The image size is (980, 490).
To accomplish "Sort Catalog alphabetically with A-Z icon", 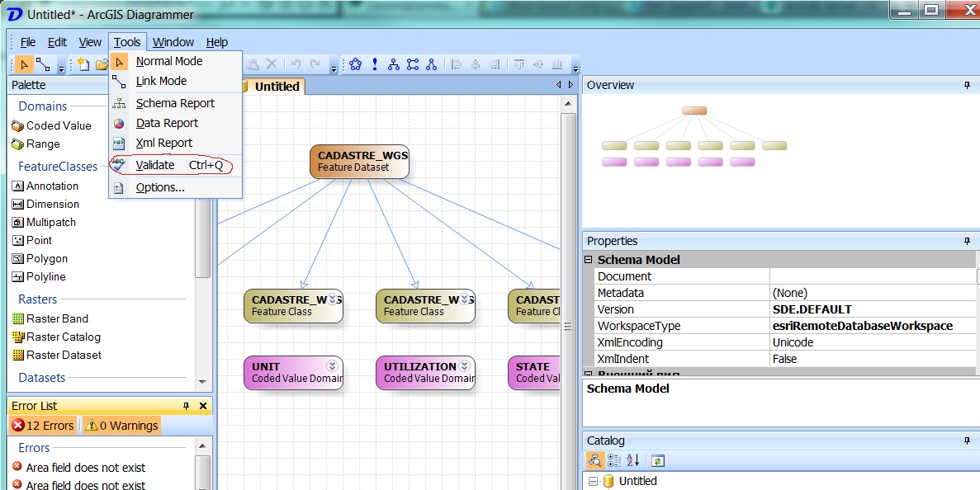I will point(632,460).
